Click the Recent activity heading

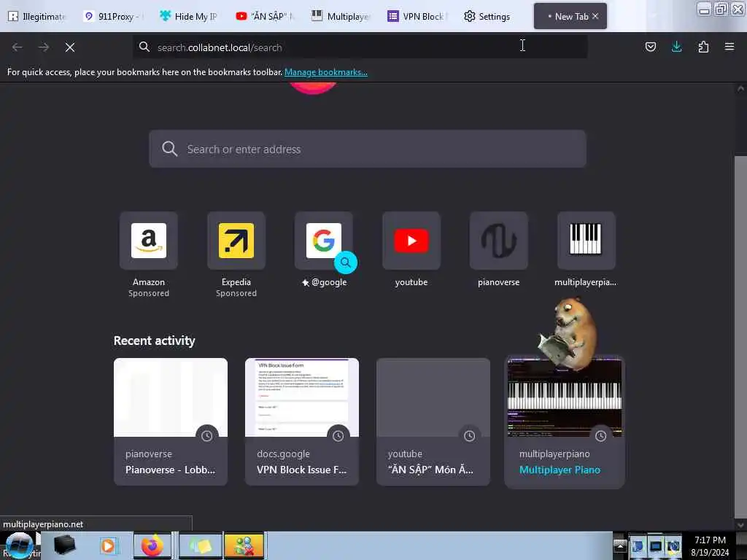155,341
